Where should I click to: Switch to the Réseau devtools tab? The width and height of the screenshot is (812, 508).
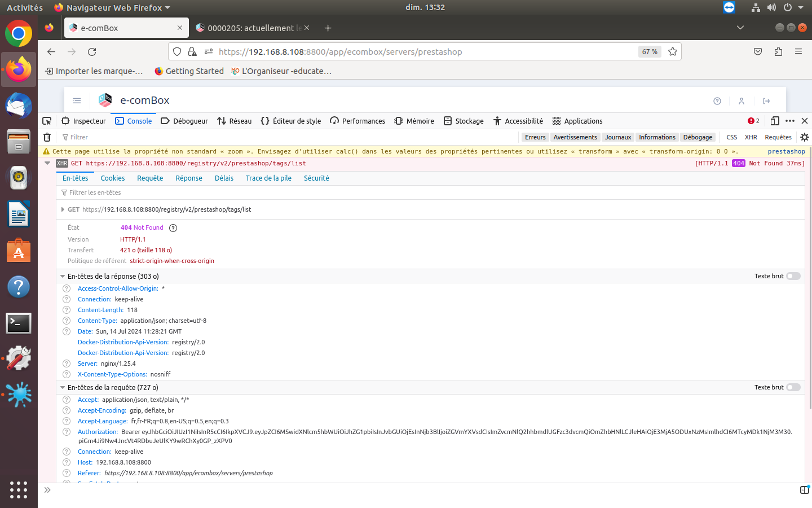click(x=235, y=121)
